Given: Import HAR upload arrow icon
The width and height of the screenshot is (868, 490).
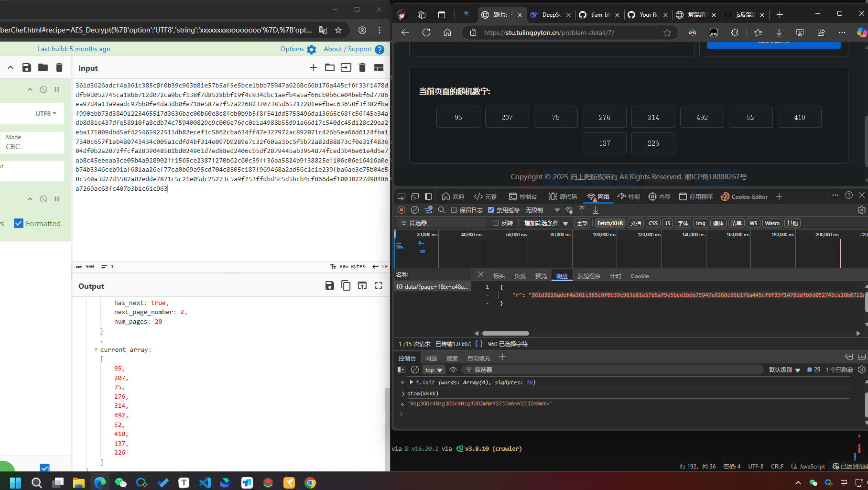Looking at the screenshot, I should (582, 210).
